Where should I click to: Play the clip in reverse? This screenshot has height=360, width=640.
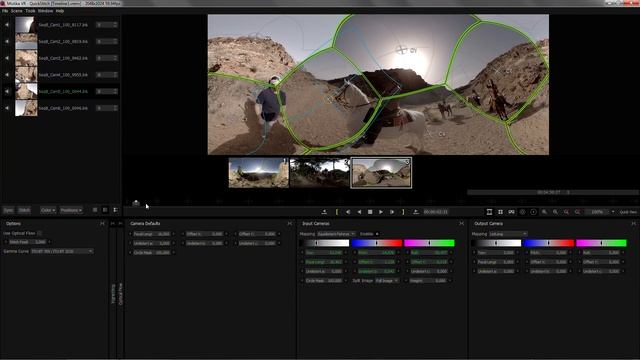359,212
